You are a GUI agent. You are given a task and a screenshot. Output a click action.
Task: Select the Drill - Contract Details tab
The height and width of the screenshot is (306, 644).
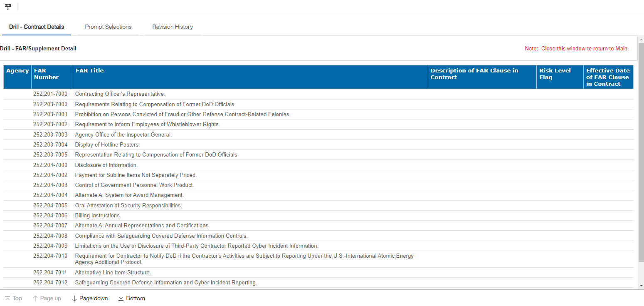tap(37, 27)
